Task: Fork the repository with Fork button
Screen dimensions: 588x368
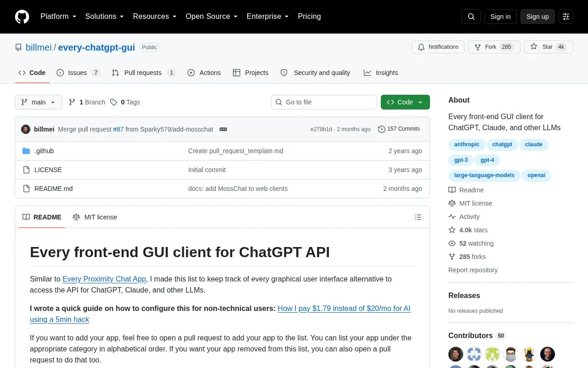Action: tap(494, 47)
